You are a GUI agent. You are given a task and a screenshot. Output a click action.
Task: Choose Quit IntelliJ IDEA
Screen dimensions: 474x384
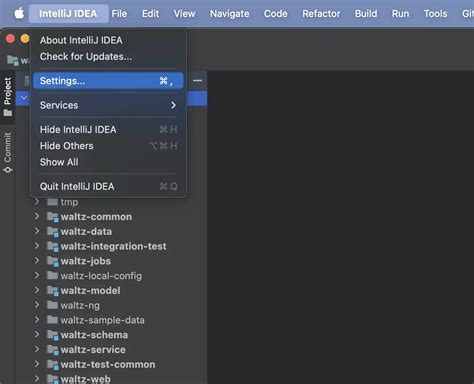pos(108,187)
